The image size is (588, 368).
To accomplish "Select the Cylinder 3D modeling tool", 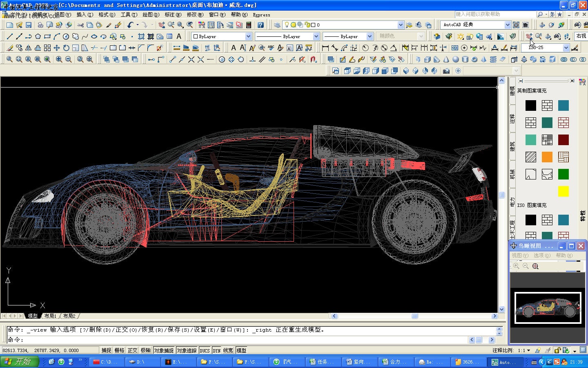I will point(465,59).
